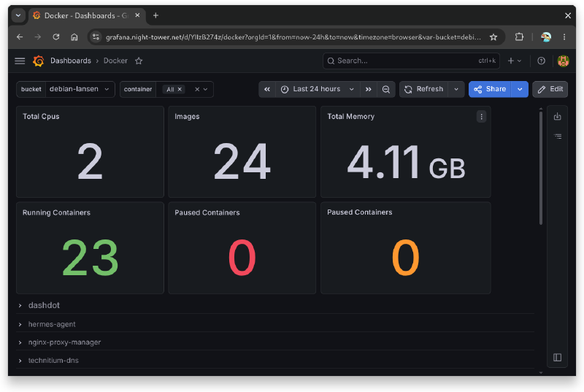Click the export icon in right sidebar
Screen dimensions: 584x392
557,117
